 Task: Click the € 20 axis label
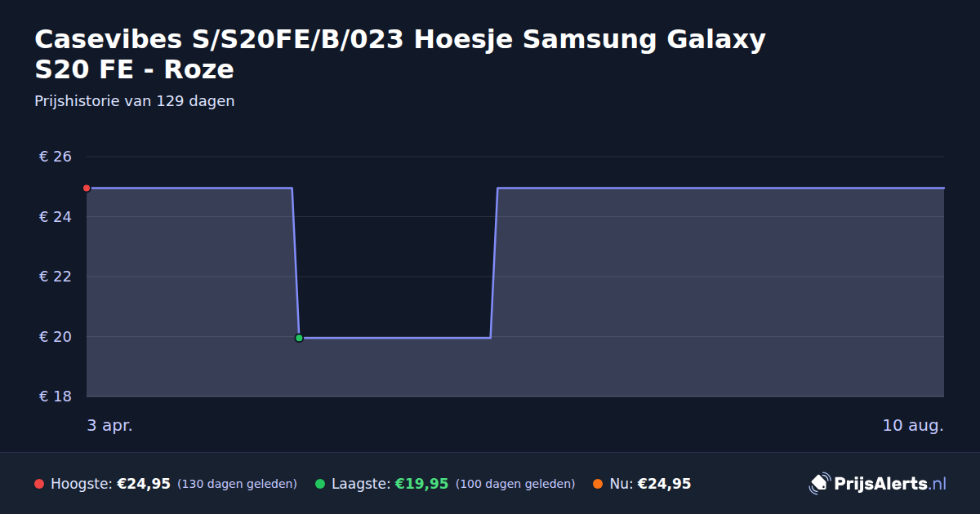coord(56,336)
